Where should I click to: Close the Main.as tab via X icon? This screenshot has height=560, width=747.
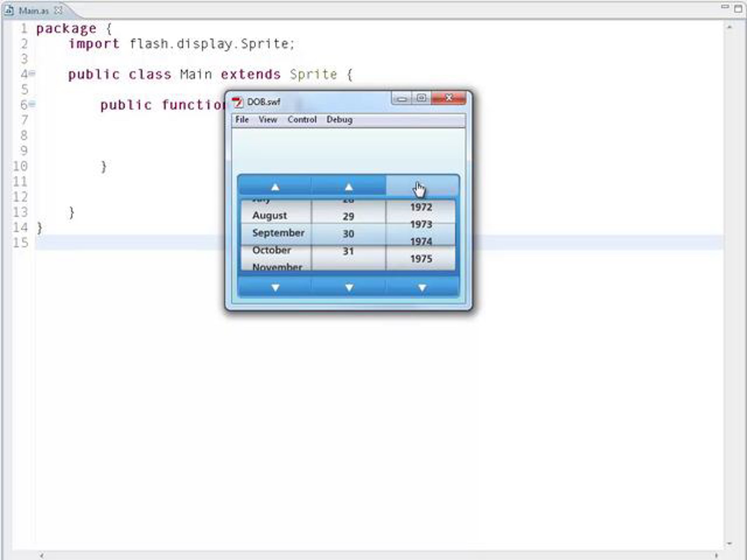59,11
